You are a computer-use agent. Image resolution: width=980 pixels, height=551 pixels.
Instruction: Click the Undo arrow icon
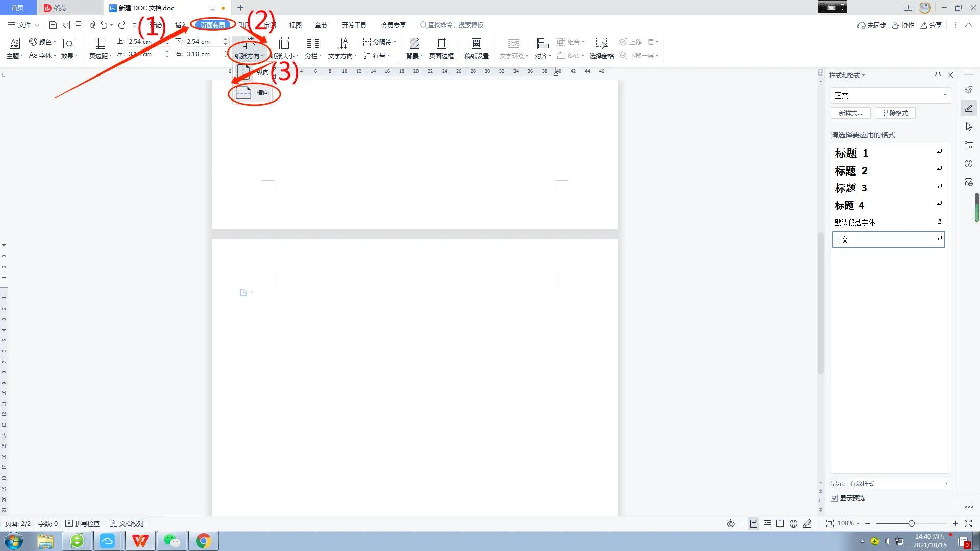point(104,25)
